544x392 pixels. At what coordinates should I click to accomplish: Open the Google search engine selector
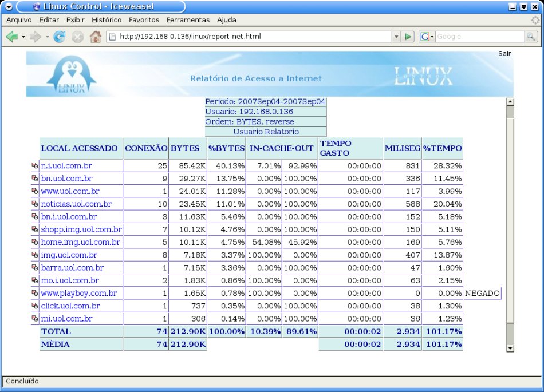click(x=427, y=37)
